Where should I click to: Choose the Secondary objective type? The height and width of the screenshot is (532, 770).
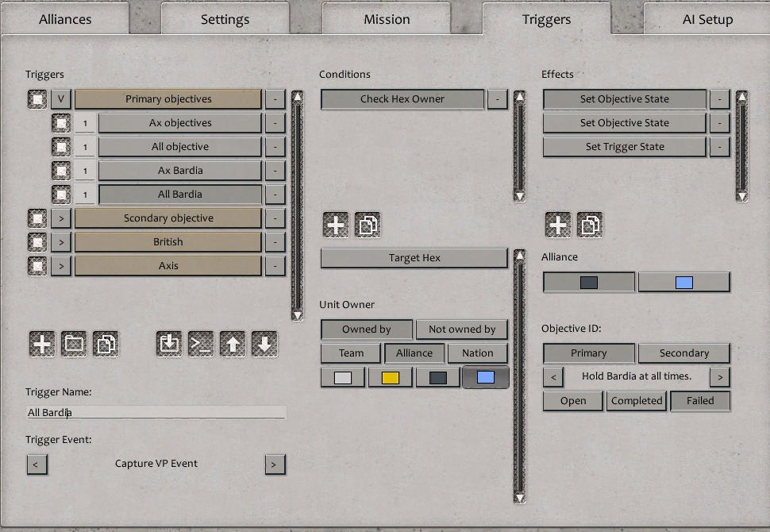pyautogui.click(x=684, y=353)
